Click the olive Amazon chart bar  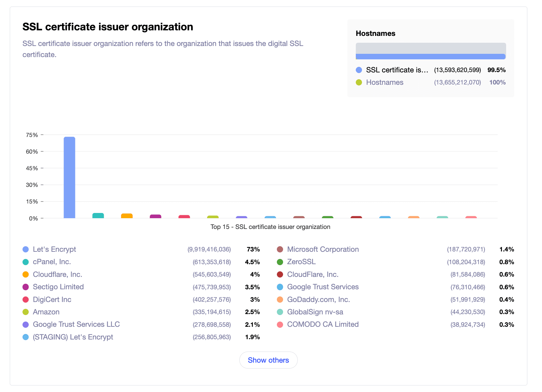[x=213, y=217]
